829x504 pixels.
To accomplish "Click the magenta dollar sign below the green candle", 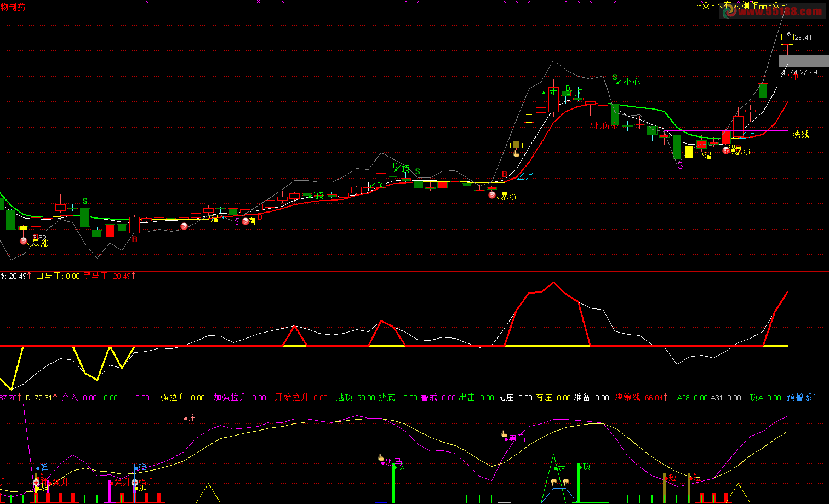I will pyautogui.click(x=681, y=165).
